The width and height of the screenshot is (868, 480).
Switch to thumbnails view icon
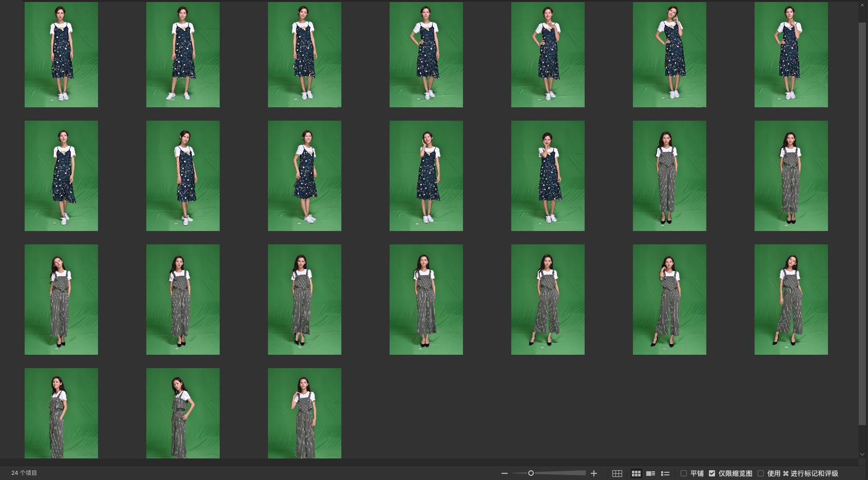tap(636, 473)
